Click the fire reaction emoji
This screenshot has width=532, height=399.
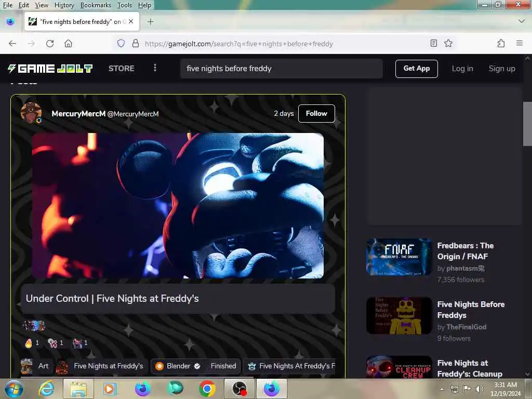[x=29, y=343]
